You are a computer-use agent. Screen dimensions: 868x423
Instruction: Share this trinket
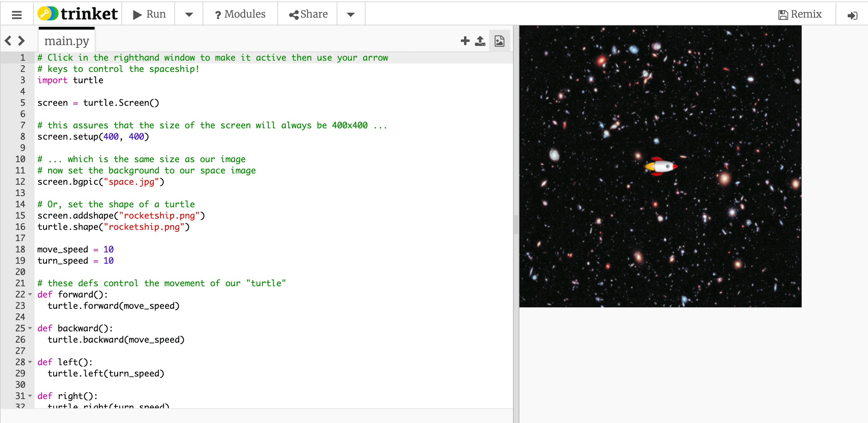[308, 14]
